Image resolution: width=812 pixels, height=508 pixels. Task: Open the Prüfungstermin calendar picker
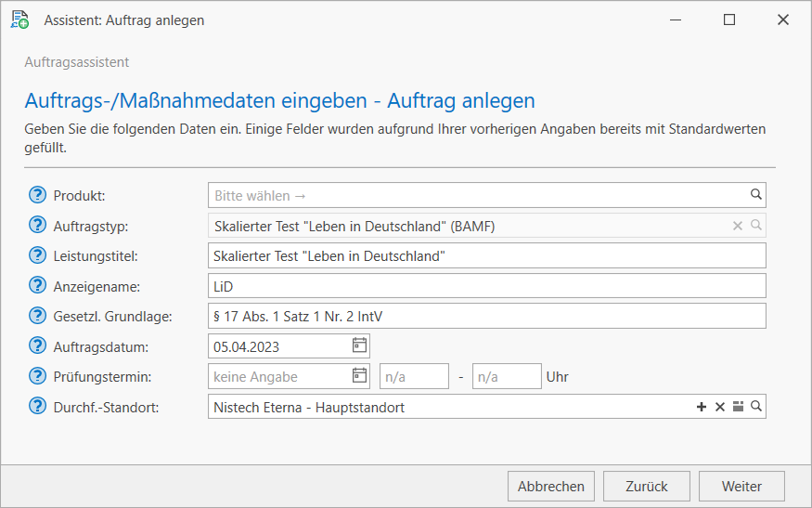[359, 376]
